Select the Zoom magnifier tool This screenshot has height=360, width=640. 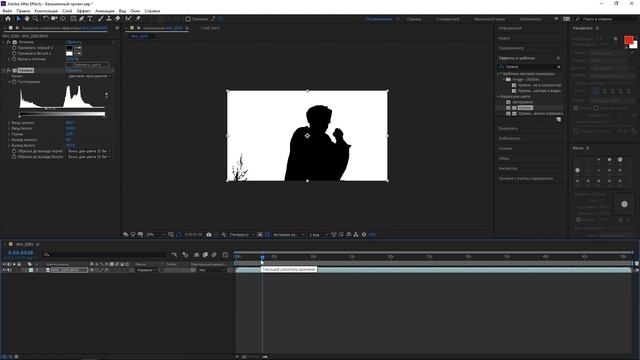pyautogui.click(x=36, y=19)
